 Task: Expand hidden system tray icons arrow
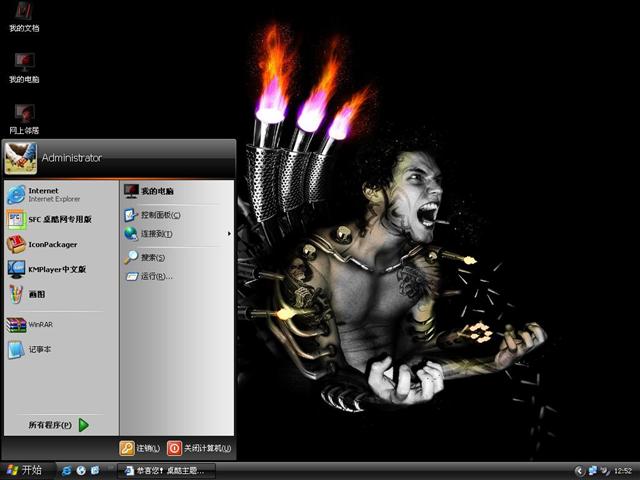pyautogui.click(x=579, y=470)
